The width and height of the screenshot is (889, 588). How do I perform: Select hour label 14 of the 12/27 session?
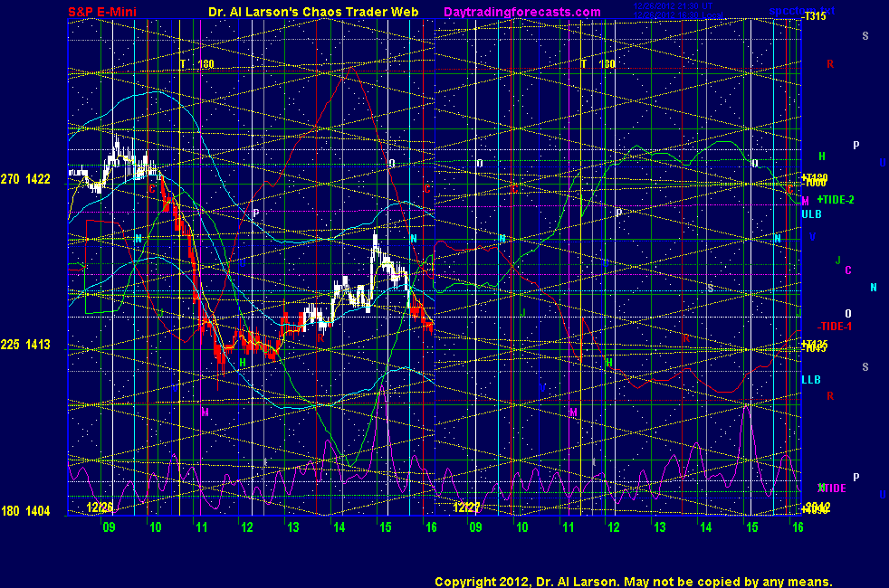tap(705, 527)
